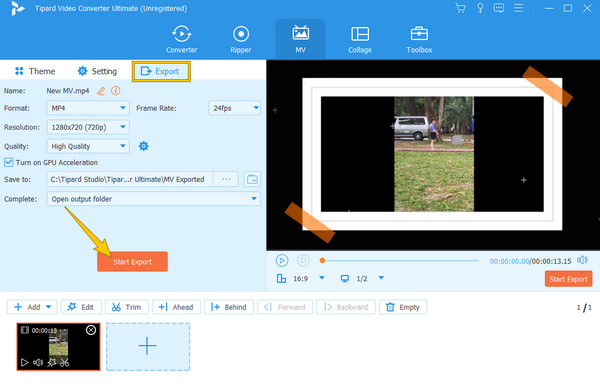Open the Frame Rate 24fps dropdown
The height and width of the screenshot is (384, 600).
(235, 108)
